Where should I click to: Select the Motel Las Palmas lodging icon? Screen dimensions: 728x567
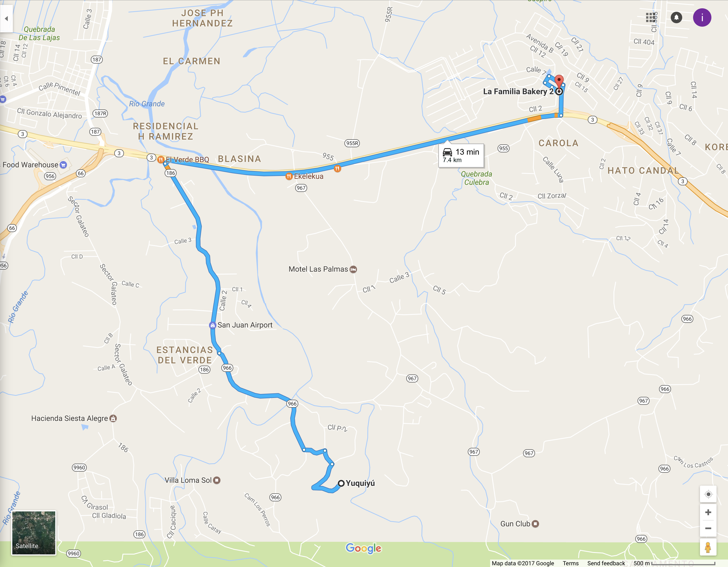(353, 269)
